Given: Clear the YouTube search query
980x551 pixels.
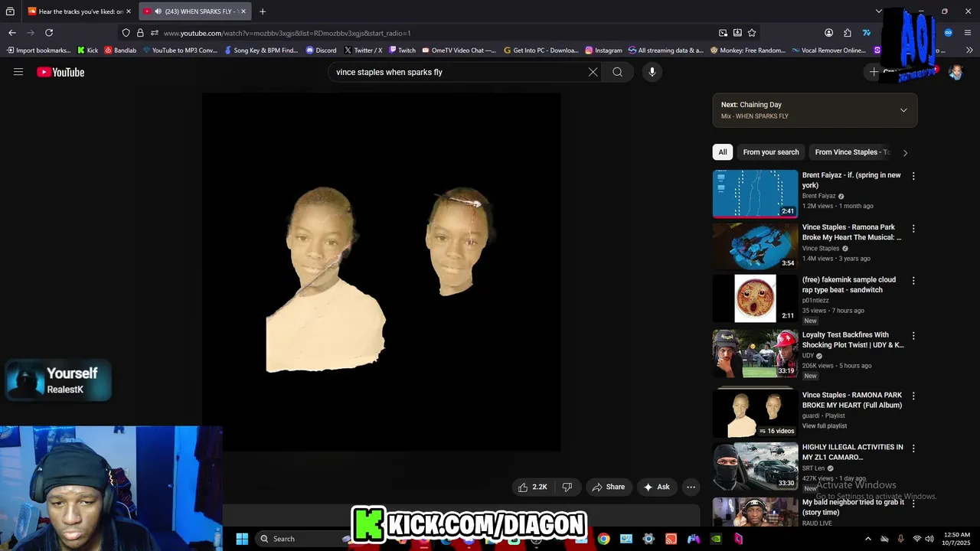Looking at the screenshot, I should tap(593, 72).
